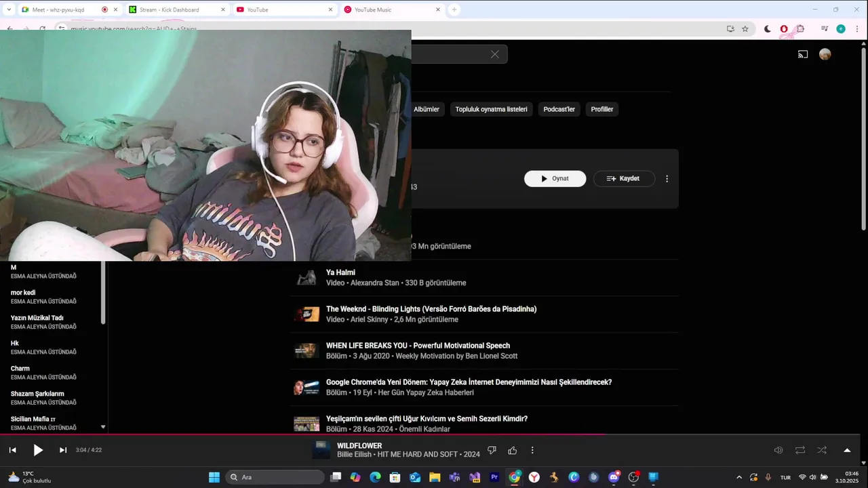Clear the search box with the X
The width and height of the screenshot is (868, 488).
(495, 54)
